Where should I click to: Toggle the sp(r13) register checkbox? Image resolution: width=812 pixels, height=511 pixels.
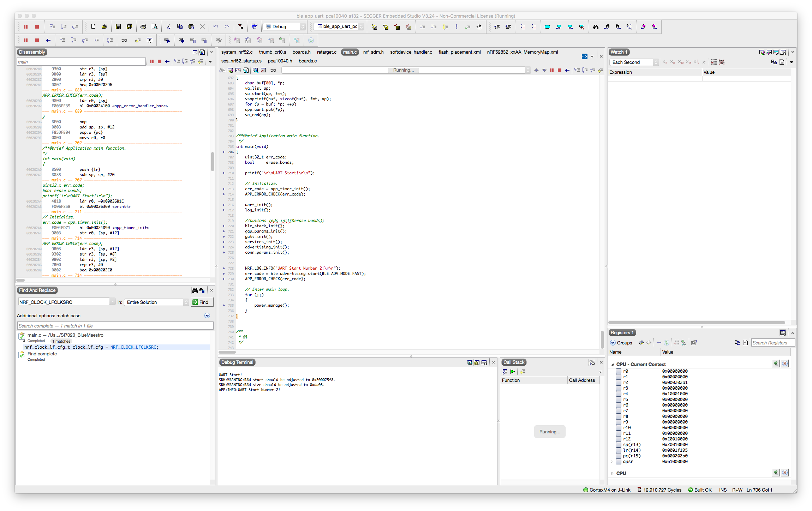click(x=619, y=445)
